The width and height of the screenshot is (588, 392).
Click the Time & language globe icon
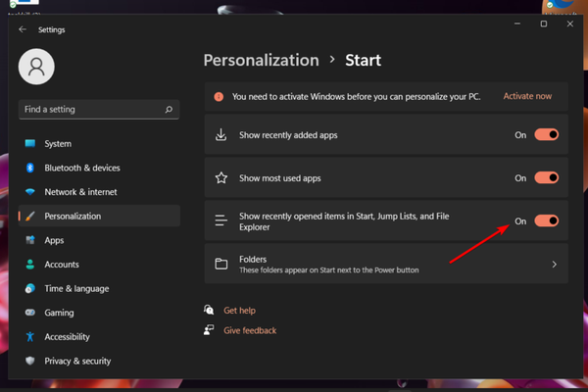[30, 288]
